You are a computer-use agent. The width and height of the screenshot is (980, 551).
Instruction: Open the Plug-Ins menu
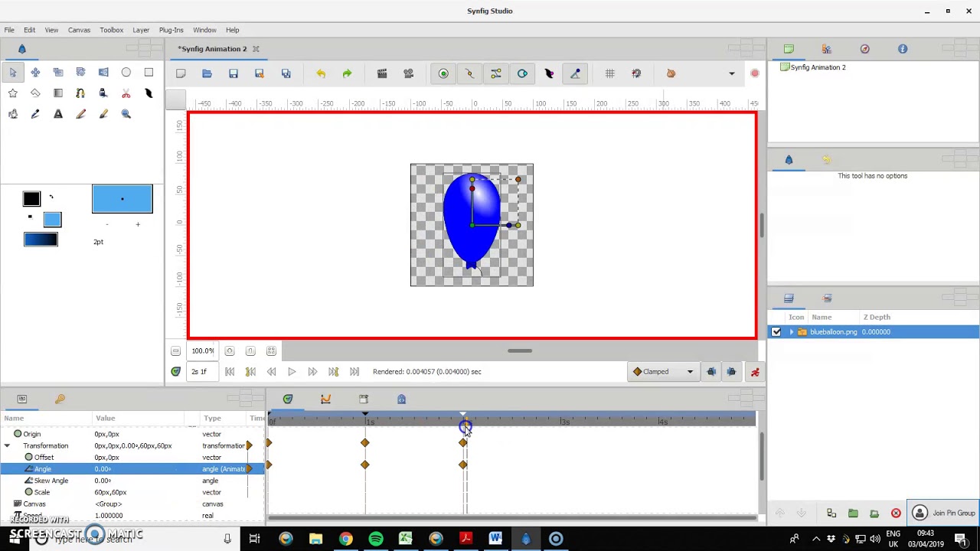(171, 30)
